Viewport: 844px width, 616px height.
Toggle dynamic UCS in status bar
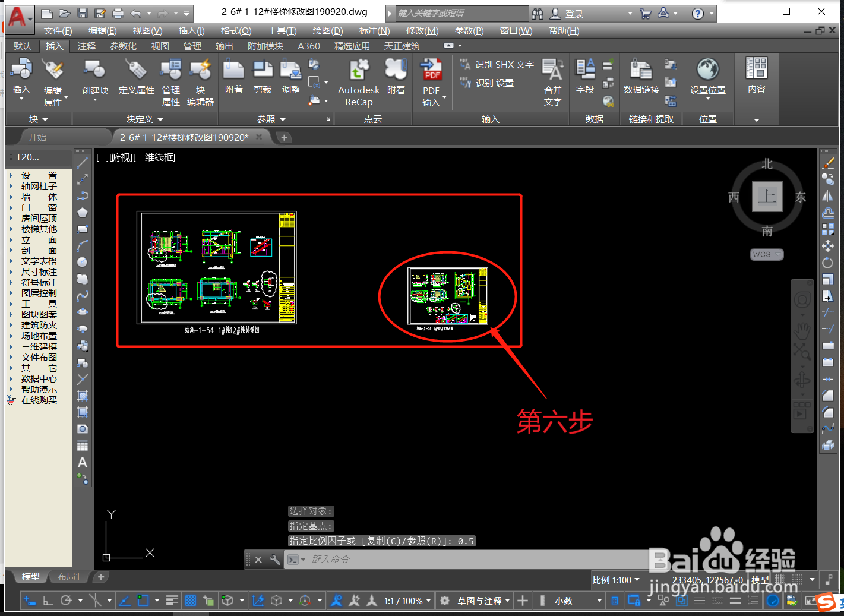[x=258, y=601]
